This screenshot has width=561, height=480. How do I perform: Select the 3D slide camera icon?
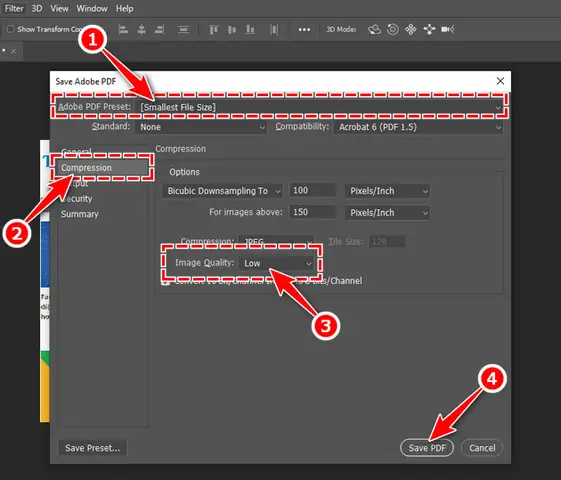point(429,29)
